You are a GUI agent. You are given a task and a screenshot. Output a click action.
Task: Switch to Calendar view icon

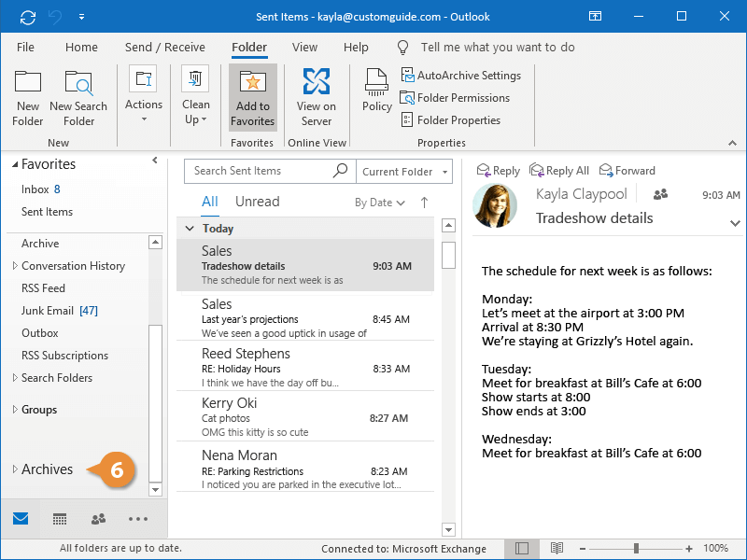click(60, 519)
